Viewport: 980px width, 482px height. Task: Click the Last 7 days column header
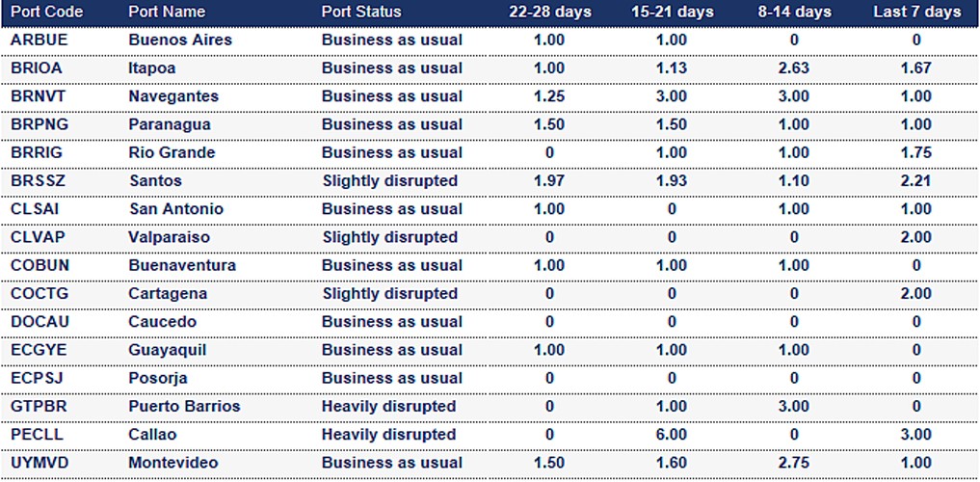click(916, 12)
